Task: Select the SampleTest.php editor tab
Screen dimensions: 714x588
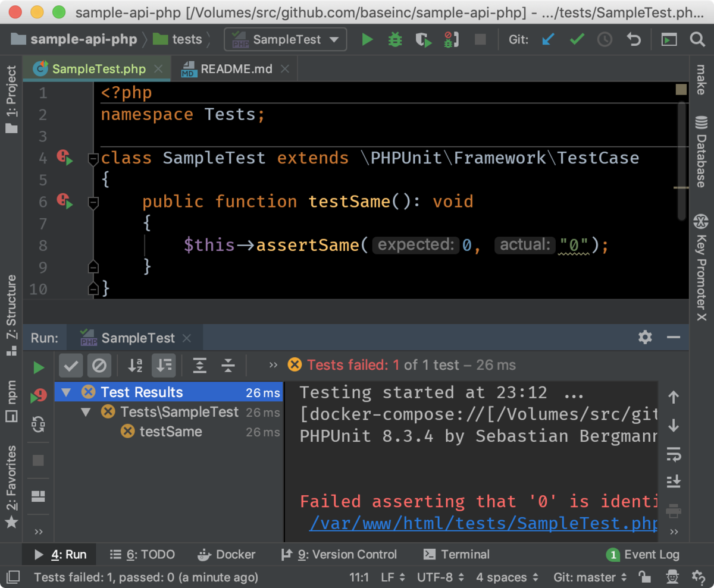Action: tap(97, 69)
